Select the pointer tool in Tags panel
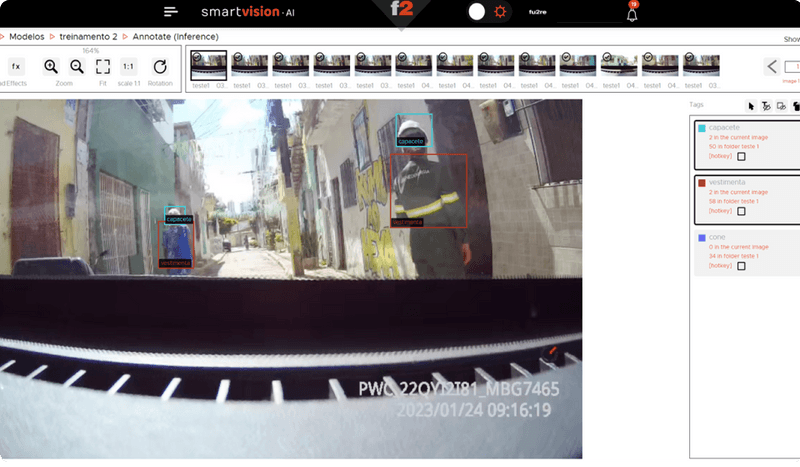Image resolution: width=800 pixels, height=467 pixels. [x=751, y=105]
